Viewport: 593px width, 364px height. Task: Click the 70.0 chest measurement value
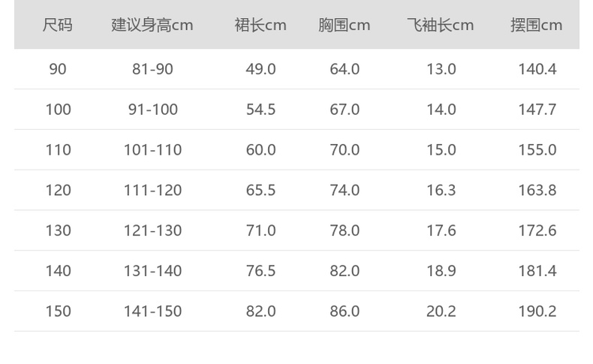(345, 150)
